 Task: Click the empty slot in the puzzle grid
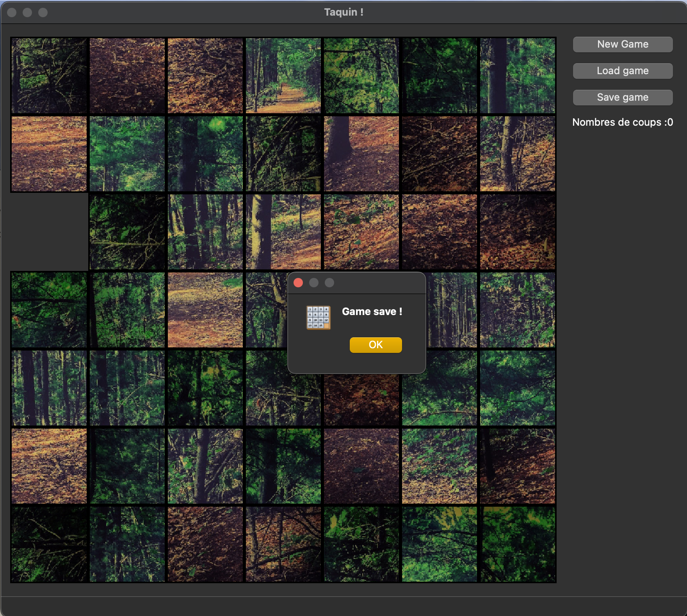(x=49, y=232)
